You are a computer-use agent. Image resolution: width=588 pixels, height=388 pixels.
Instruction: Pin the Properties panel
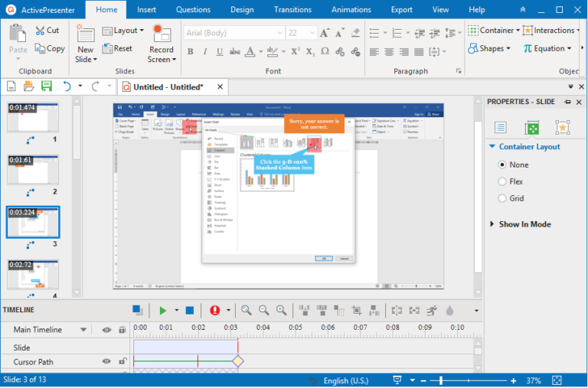[x=567, y=102]
